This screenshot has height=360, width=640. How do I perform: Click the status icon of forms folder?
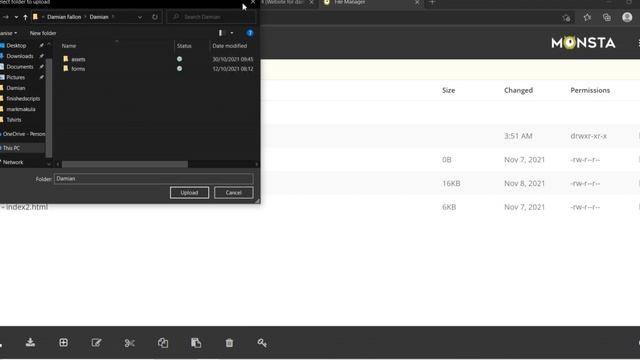tap(179, 69)
